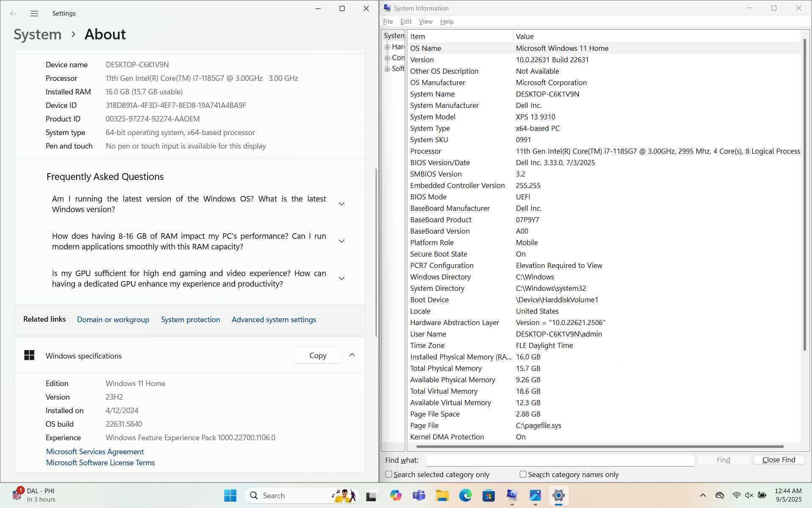Open Microsoft Teams from the taskbar

click(x=419, y=495)
